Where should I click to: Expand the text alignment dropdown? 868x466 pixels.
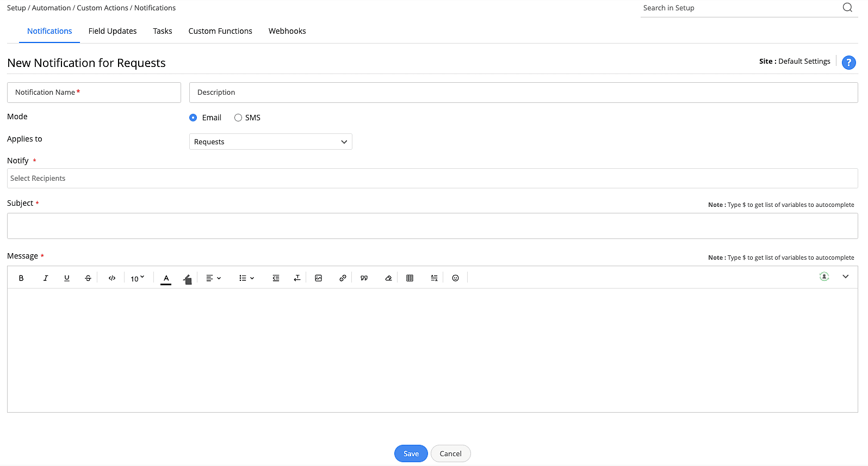(x=213, y=278)
